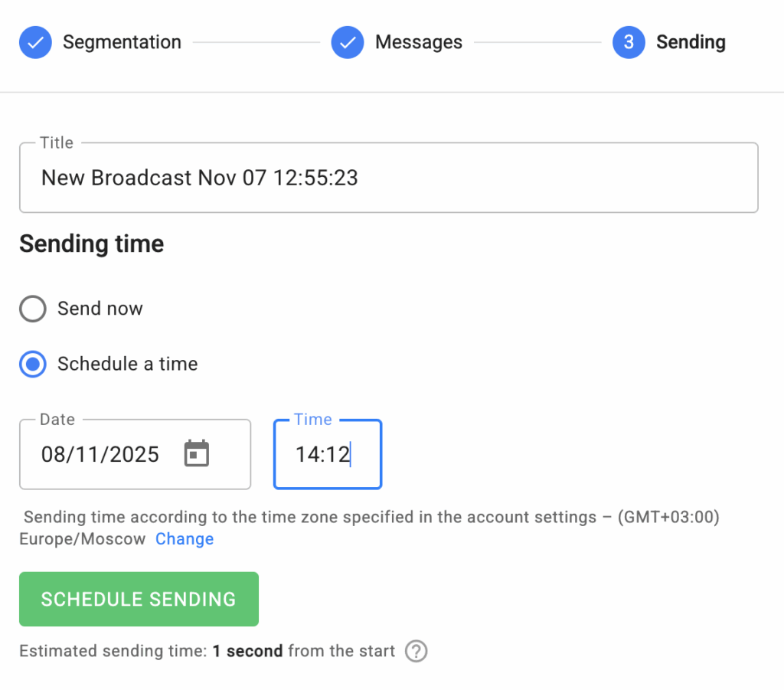Select the Schedule a time radio button
The image size is (784, 690).
[33, 364]
